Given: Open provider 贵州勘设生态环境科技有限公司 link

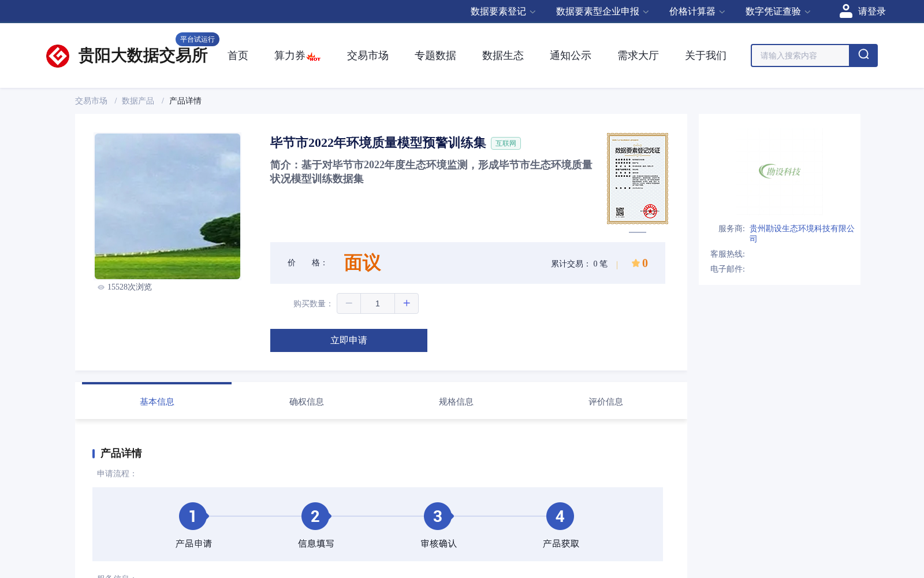Looking at the screenshot, I should pos(802,234).
